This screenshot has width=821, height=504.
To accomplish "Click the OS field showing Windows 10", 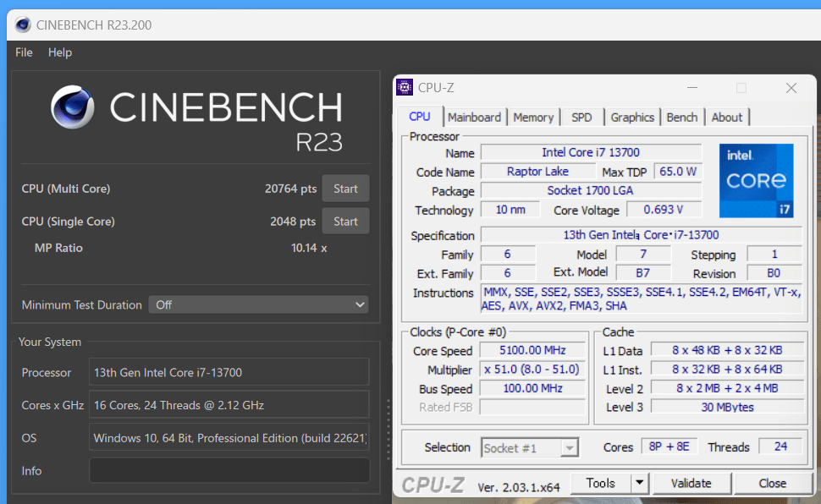I will click(x=229, y=438).
